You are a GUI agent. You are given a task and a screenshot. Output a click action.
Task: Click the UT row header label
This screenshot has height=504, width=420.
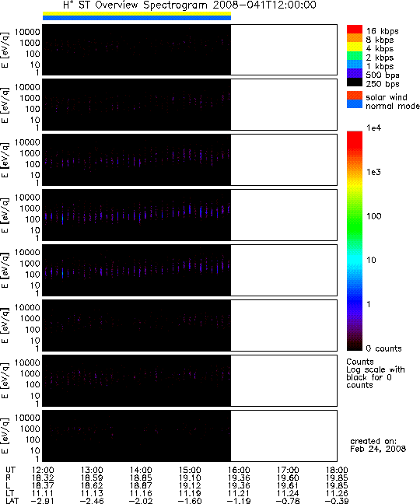point(10,471)
